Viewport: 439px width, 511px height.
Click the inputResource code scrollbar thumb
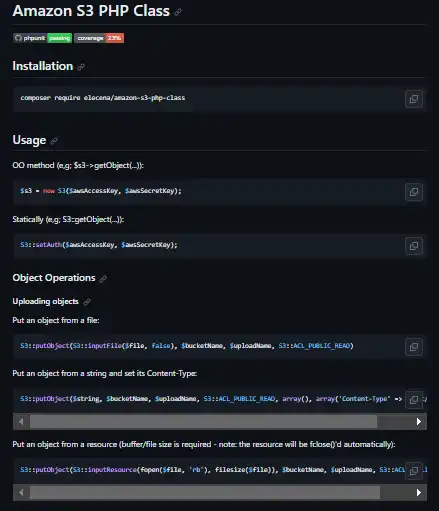click(x=205, y=492)
